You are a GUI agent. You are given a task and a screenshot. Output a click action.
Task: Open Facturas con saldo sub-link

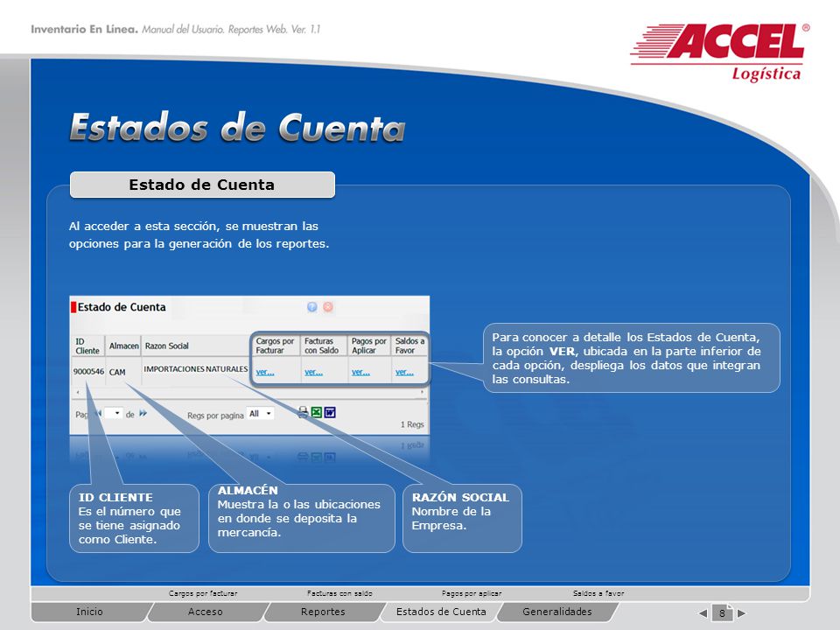339,593
